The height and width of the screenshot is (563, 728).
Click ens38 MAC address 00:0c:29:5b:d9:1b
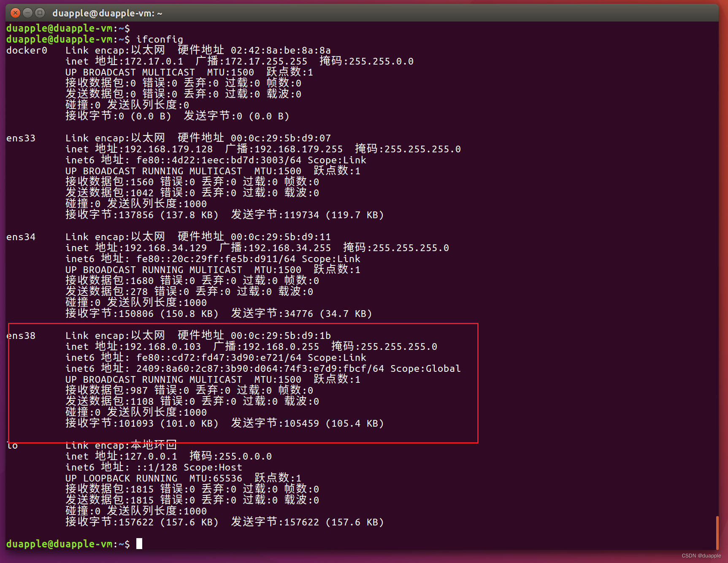click(281, 336)
